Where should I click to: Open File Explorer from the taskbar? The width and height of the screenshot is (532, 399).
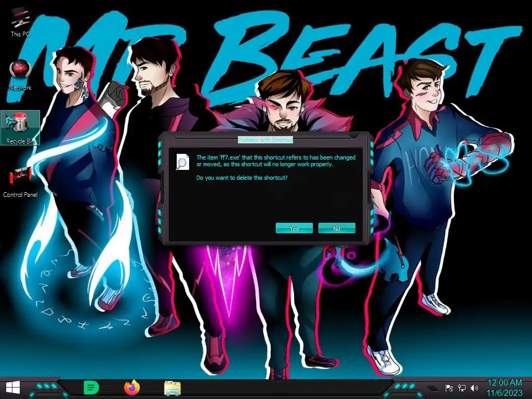pyautogui.click(x=172, y=388)
